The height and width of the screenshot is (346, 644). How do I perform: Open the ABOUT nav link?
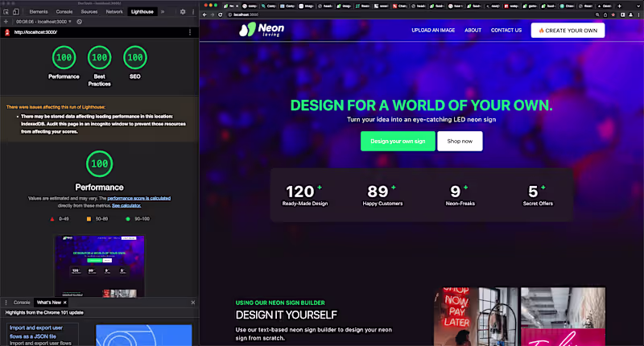tap(473, 31)
